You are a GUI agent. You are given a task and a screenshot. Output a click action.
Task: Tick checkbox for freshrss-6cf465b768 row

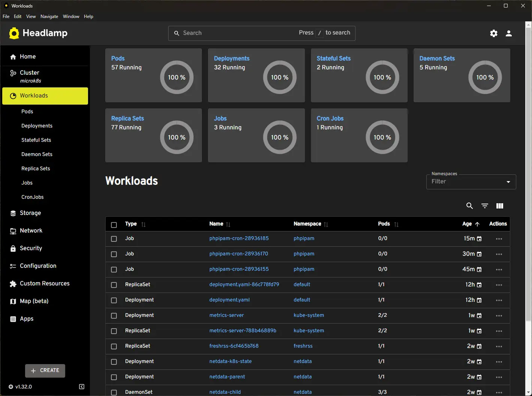point(114,346)
